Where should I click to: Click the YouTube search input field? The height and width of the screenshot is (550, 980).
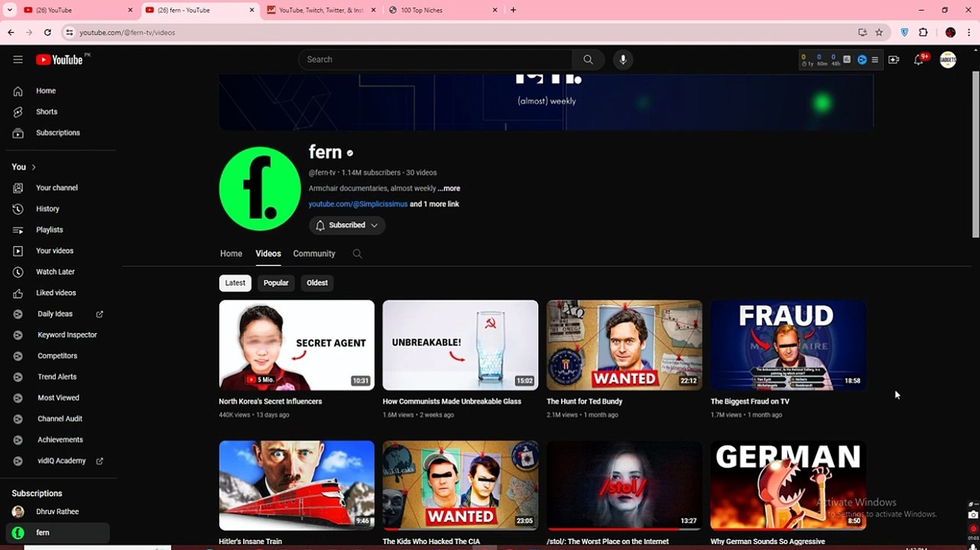click(435, 60)
